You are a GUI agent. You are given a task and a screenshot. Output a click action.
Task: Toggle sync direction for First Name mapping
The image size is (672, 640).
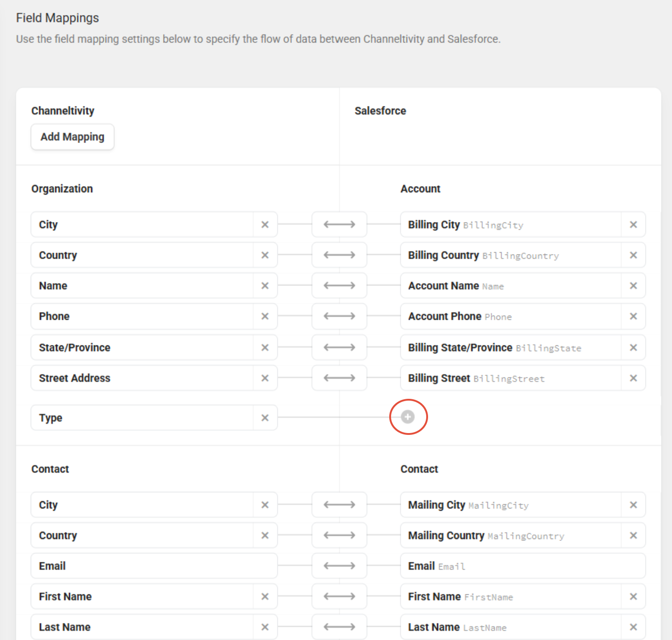click(x=339, y=596)
